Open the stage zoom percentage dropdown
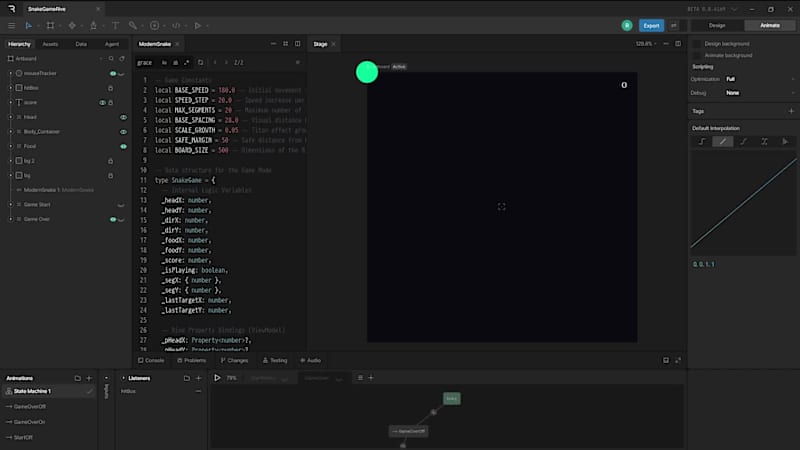800x450 pixels. (646, 44)
